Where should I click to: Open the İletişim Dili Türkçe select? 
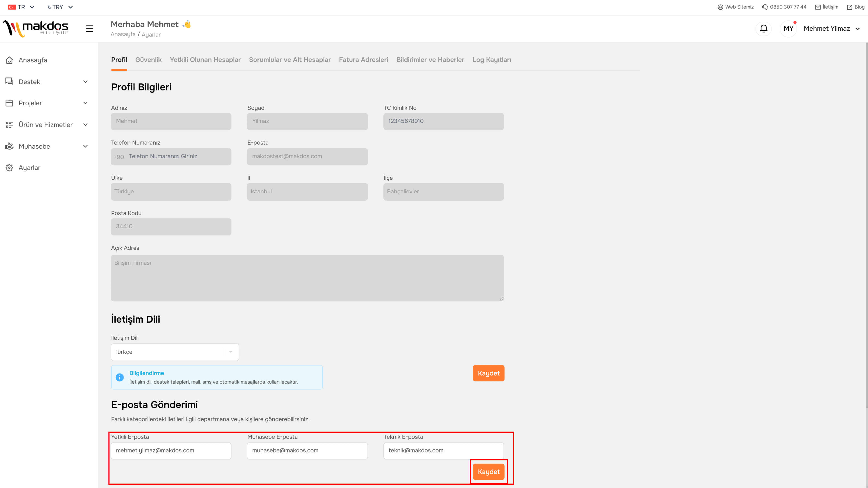(175, 352)
